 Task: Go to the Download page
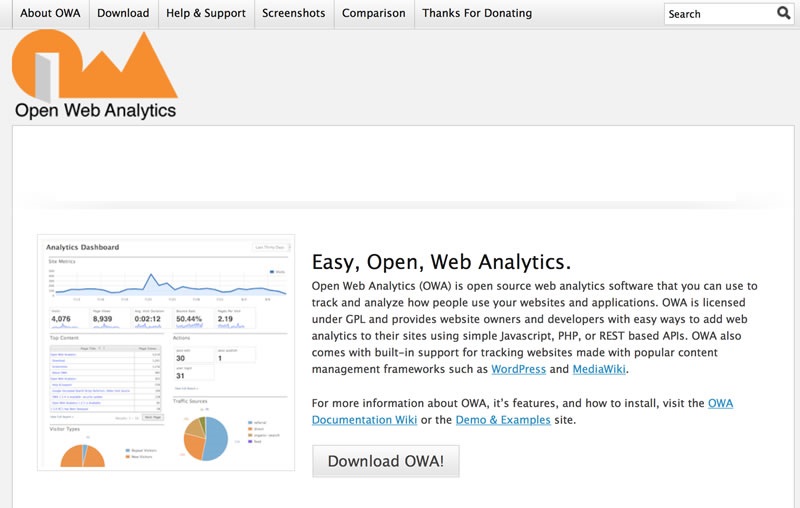[123, 13]
